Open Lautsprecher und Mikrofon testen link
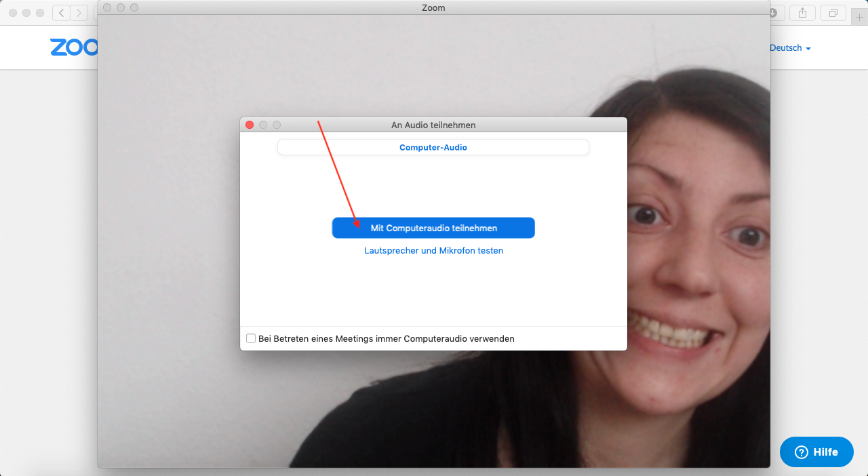868x476 pixels. pos(433,251)
